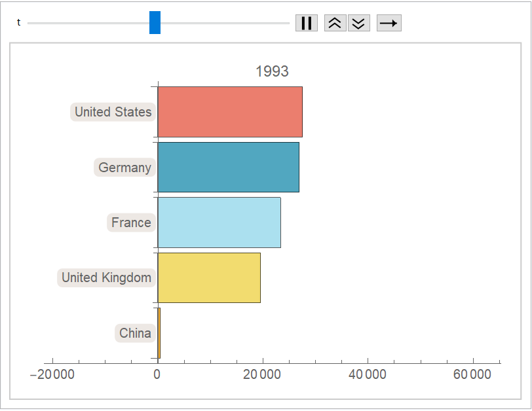This screenshot has width=532, height=411.
Task: Select the light blue France bar
Action: 219,223
